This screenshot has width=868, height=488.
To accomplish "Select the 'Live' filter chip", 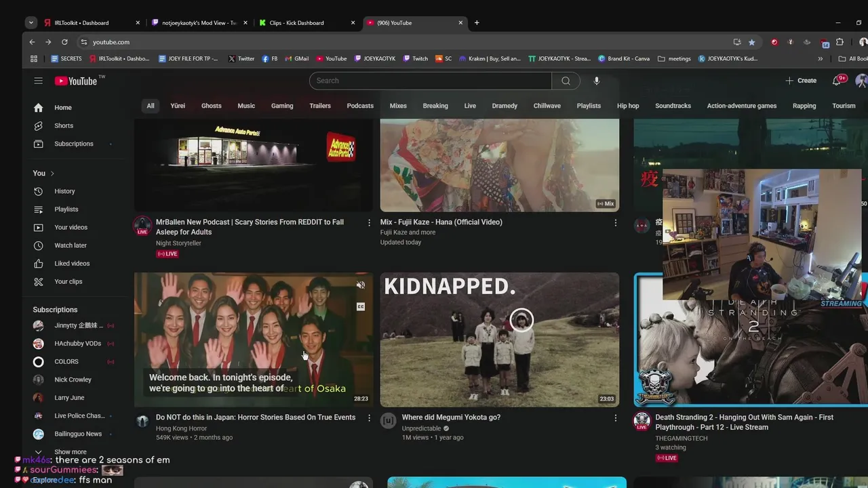I will pos(470,106).
